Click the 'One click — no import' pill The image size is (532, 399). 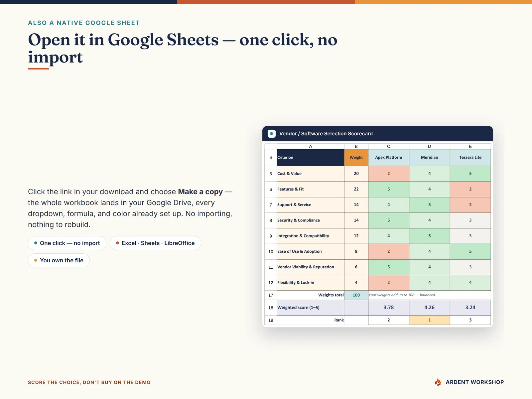click(67, 243)
